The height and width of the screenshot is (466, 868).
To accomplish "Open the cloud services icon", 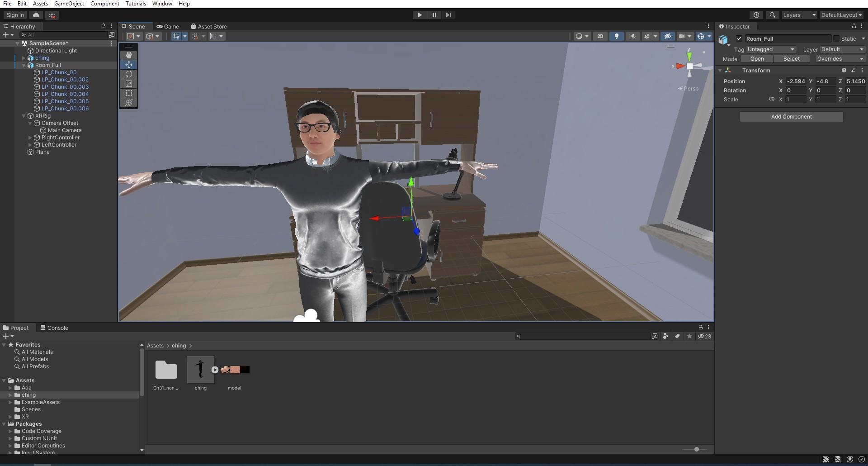I will click(x=36, y=15).
